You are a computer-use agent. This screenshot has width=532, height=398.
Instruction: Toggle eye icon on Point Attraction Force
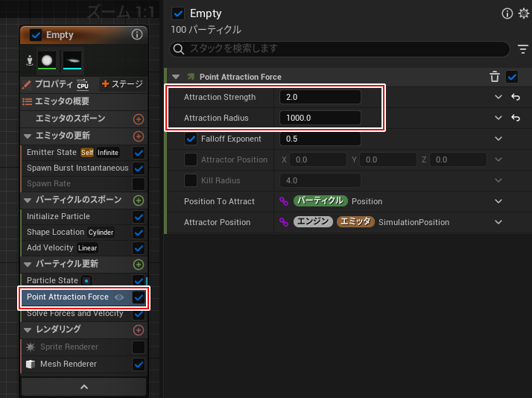[119, 297]
